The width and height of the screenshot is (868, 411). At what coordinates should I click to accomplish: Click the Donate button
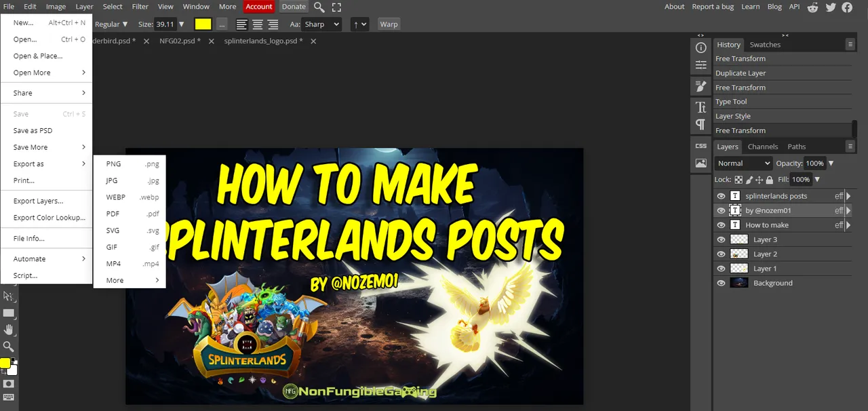(x=294, y=7)
